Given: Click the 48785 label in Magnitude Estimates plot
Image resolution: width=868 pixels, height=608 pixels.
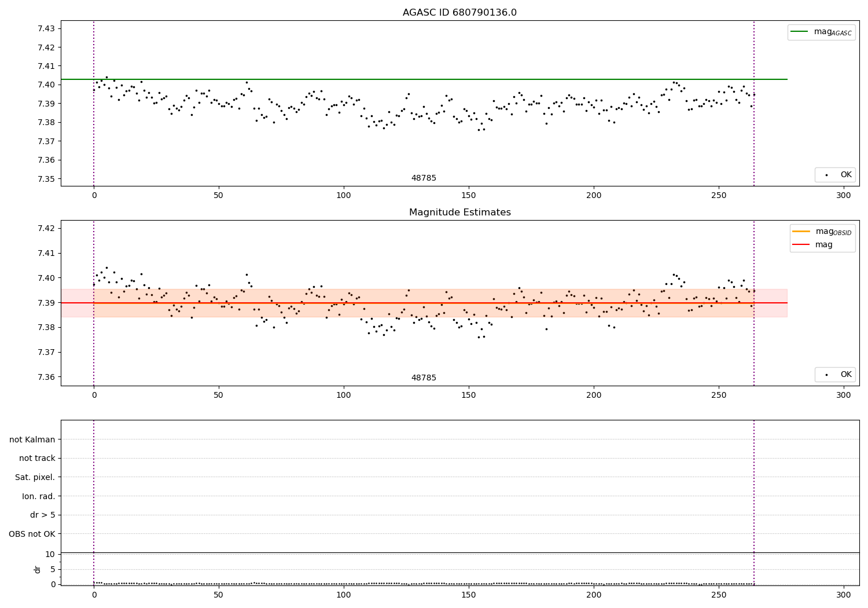Looking at the screenshot, I should pos(424,378).
